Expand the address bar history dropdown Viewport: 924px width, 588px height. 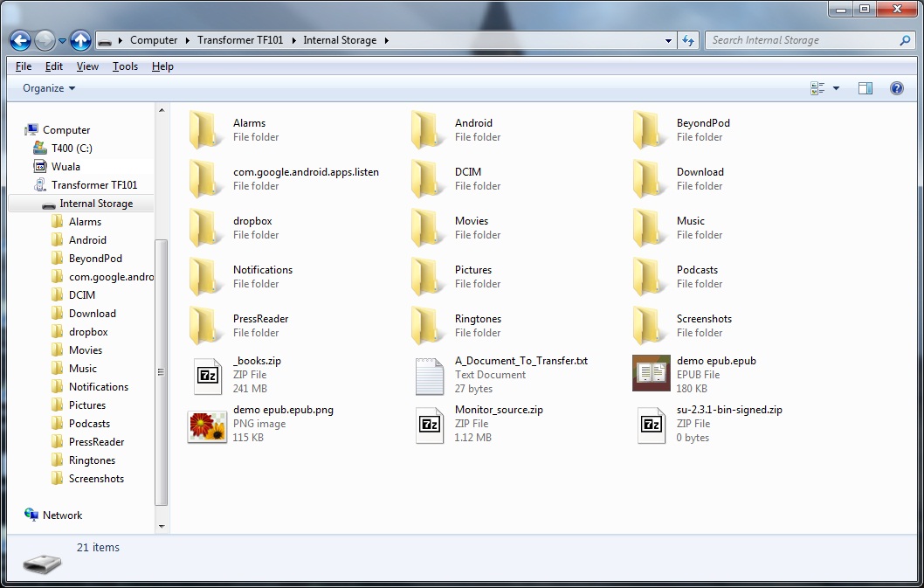[668, 40]
